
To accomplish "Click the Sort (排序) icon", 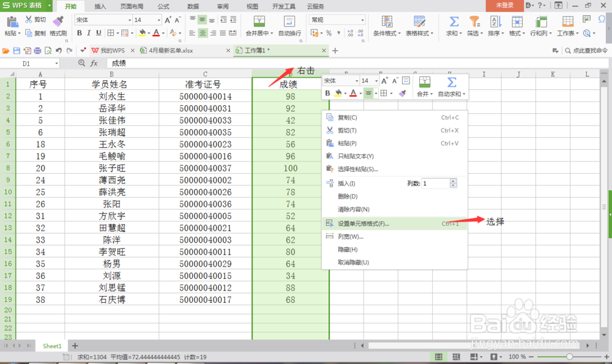I will point(495,21).
